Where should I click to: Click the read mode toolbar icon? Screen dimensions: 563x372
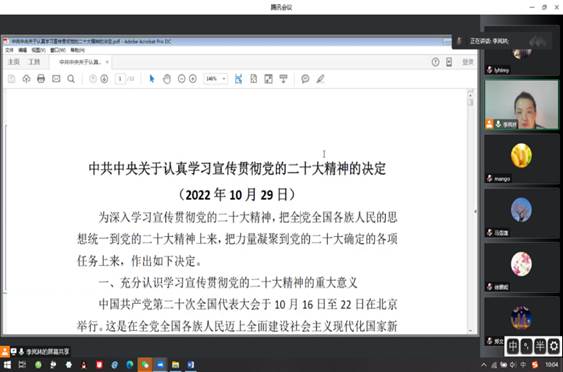tap(284, 79)
